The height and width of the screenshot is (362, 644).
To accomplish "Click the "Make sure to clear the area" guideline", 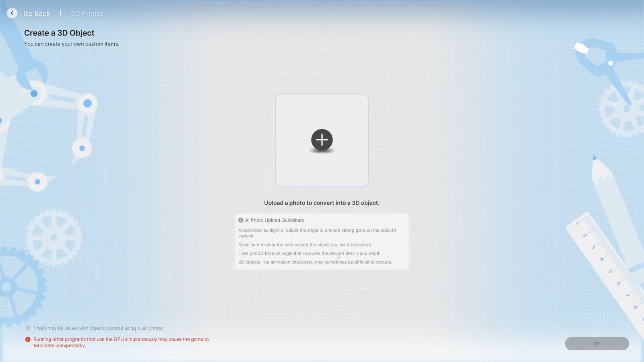I will [x=305, y=245].
